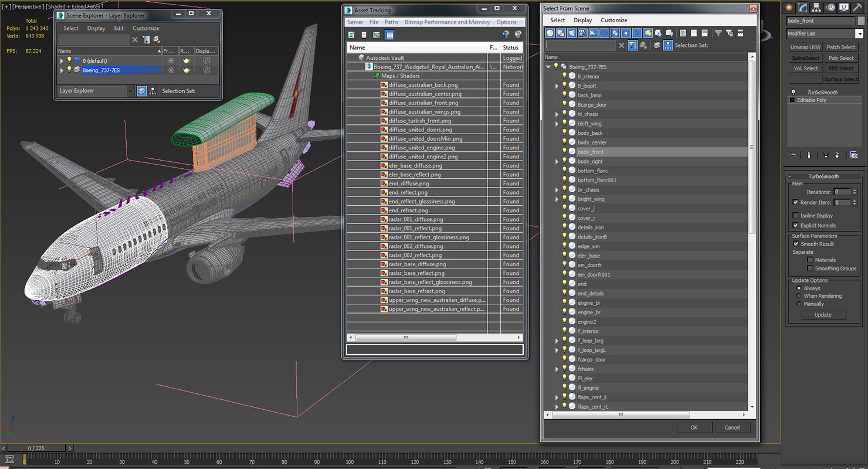
Task: Click Select None icon in Select From Scene
Action: (694, 33)
